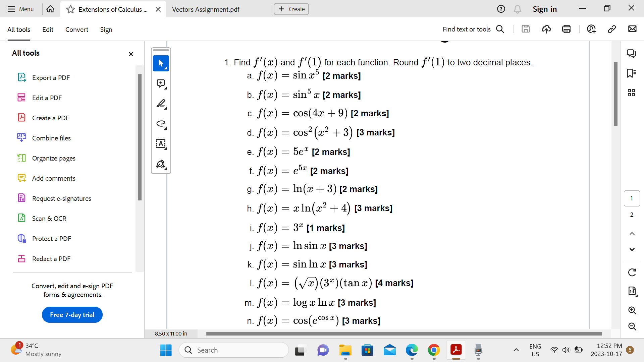
Task: Star the Extensions of Calculus document
Action: click(x=70, y=9)
